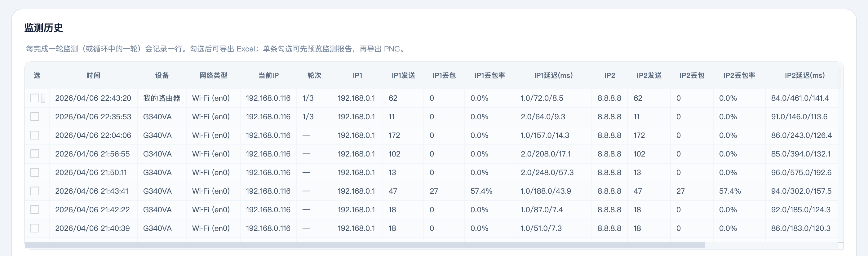The height and width of the screenshot is (256, 868).
Task: Select the 2026/04/06 22:35:53 row checkbox
Action: pos(35,117)
